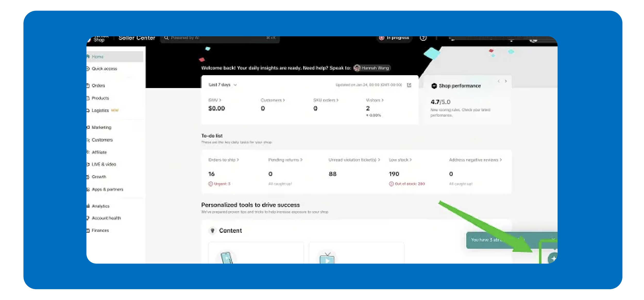
Task: Go to next Shop performance card arrow
Action: (x=506, y=81)
